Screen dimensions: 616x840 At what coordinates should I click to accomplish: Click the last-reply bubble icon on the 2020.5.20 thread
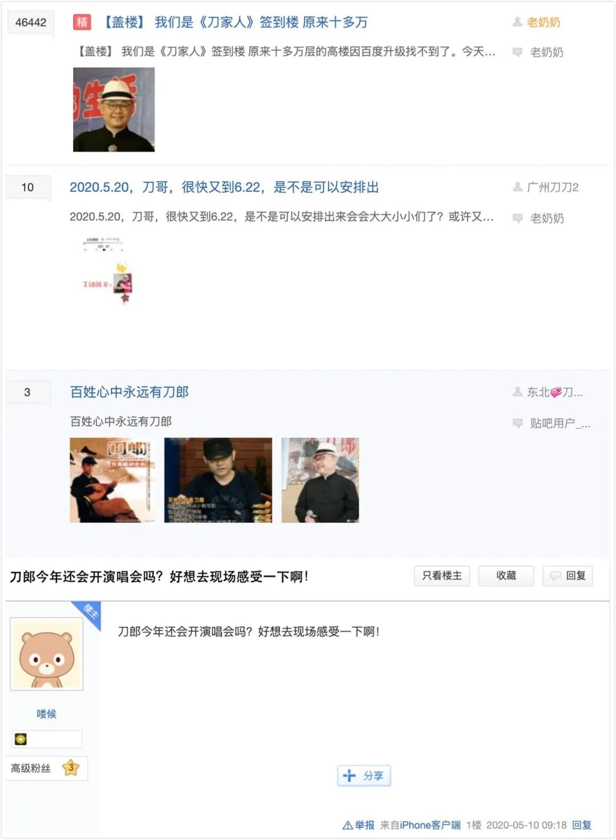click(517, 218)
